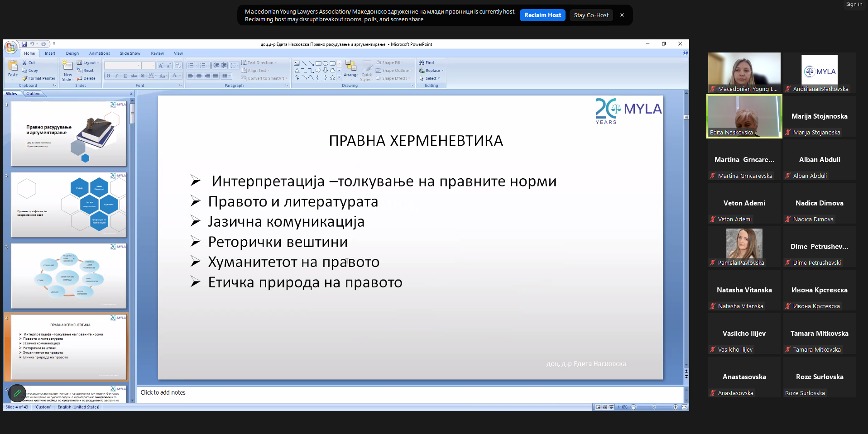Click the Reclaim Host button
This screenshot has height=434, width=868.
point(542,15)
